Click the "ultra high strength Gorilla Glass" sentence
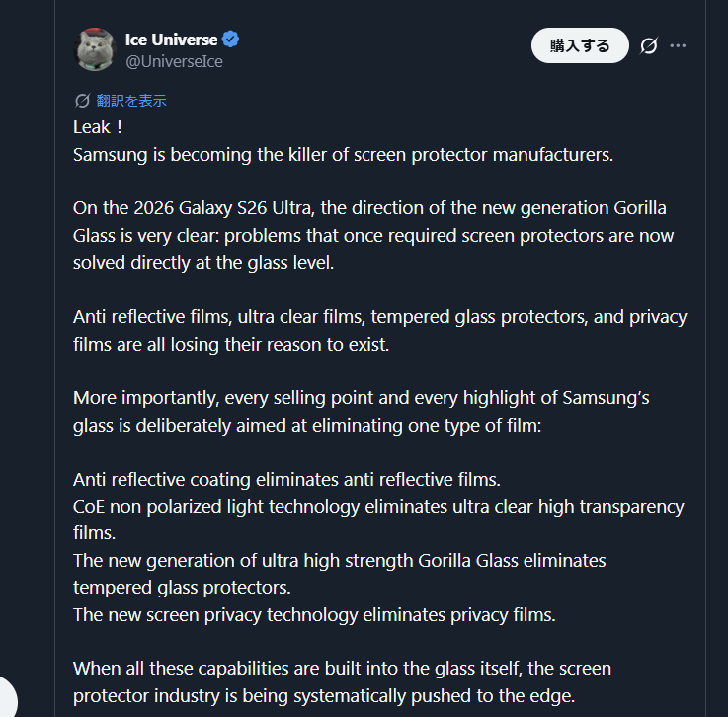Viewport: 728px width, 717px height. pyautogui.click(x=339, y=561)
